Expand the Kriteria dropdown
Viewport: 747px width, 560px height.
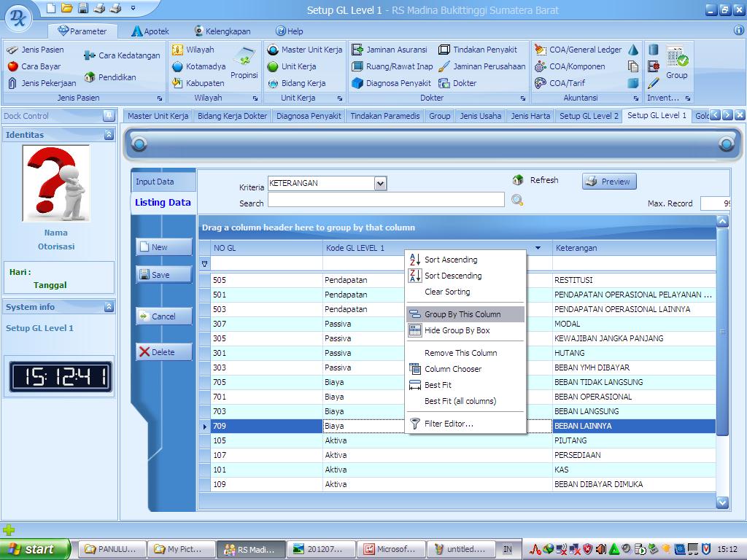click(x=380, y=184)
